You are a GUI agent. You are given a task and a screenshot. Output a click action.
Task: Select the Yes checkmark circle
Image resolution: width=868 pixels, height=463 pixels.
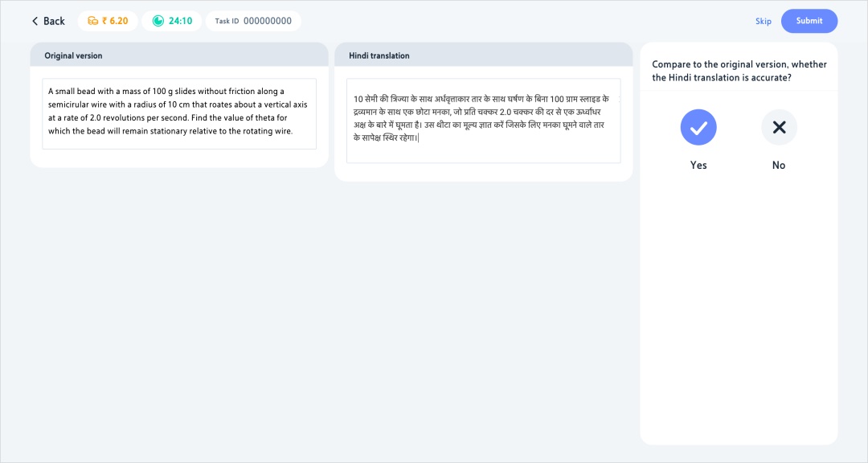click(698, 127)
